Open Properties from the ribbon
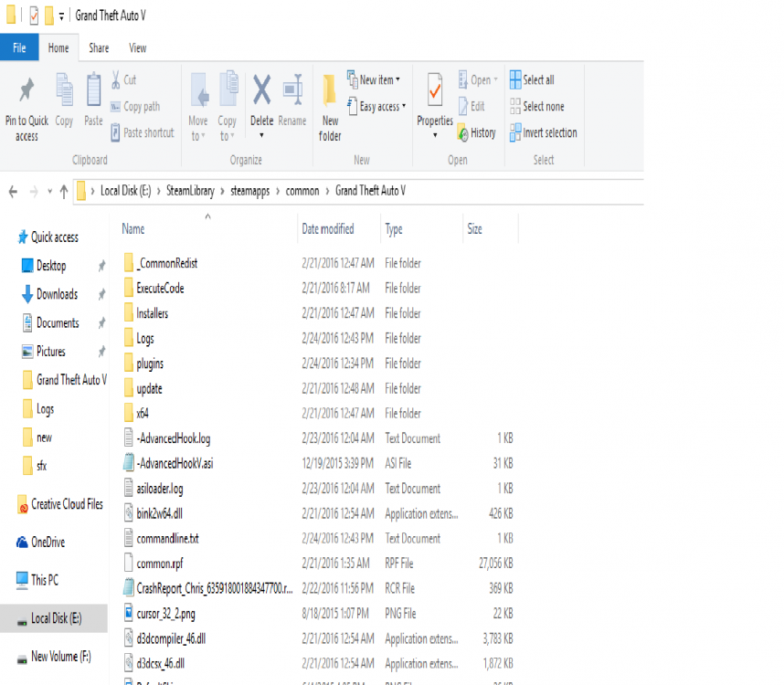 click(434, 100)
